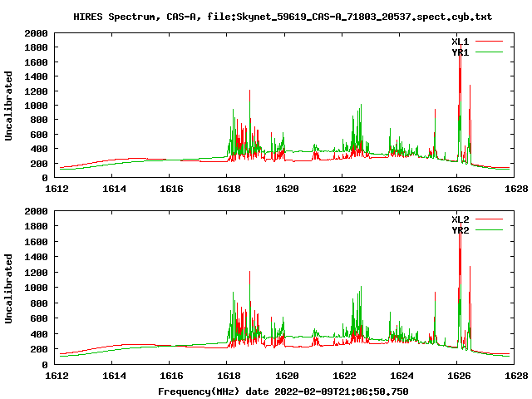The height and width of the screenshot is (399, 532).
Task: Click the red line sample beside XL2
Action: coord(489,219)
